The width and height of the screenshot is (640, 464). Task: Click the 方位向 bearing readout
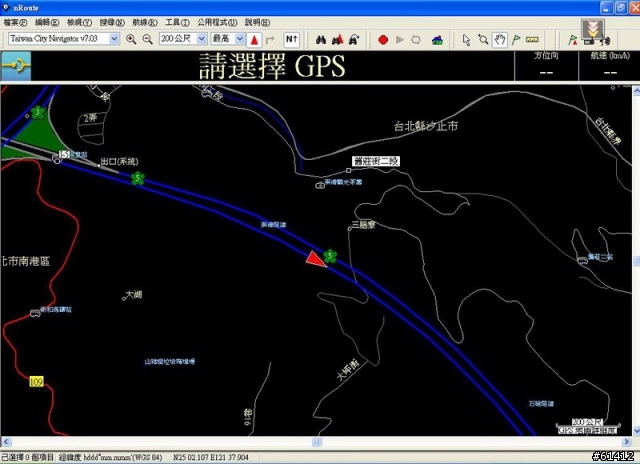point(546,65)
